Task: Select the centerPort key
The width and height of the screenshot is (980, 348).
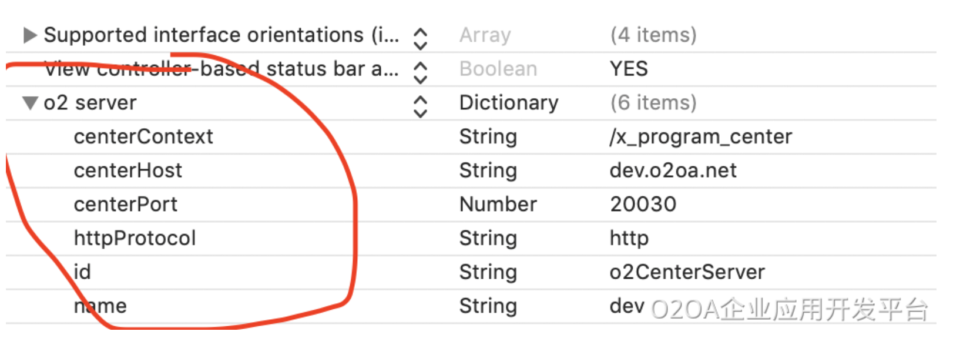Action: [126, 205]
